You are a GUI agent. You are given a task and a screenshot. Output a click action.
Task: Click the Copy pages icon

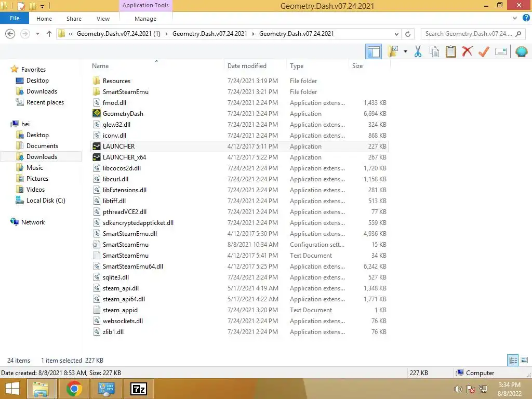click(x=434, y=51)
